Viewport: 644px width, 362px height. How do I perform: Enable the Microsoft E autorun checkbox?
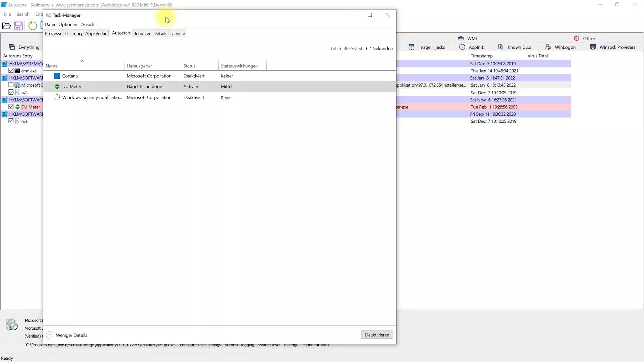(11, 85)
